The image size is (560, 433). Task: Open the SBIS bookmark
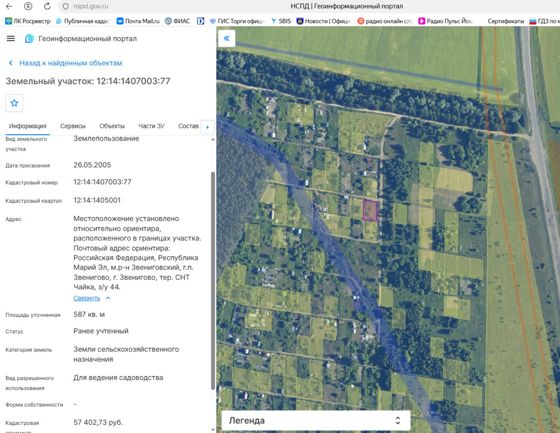point(281,21)
